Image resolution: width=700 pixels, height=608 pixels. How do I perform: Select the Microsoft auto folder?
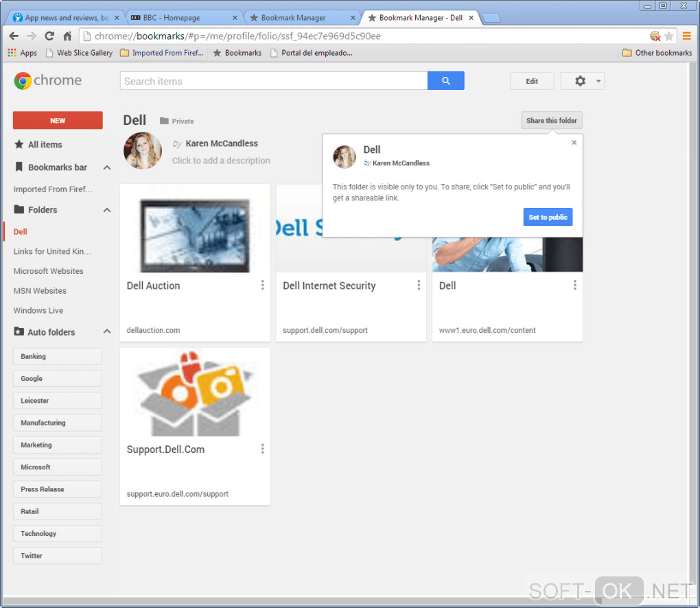(58, 467)
